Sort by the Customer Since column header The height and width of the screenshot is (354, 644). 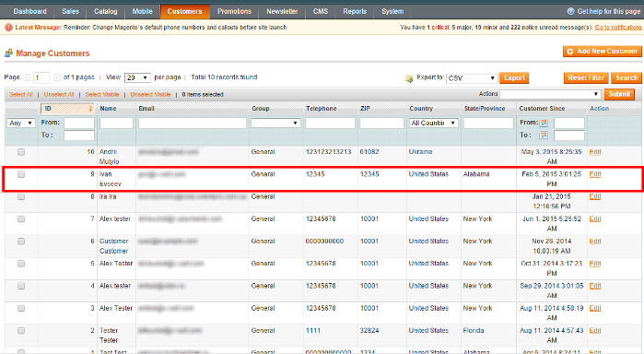(542, 109)
